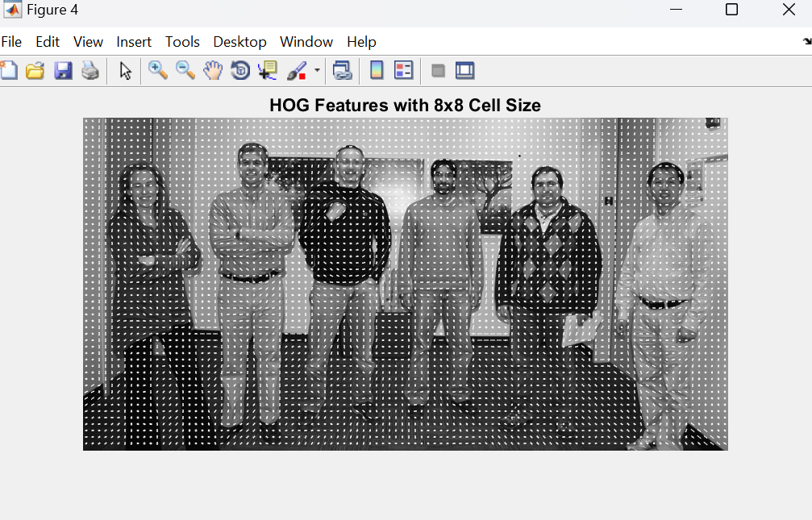812x520 pixels.
Task: Close the Figure 4 window
Action: pyautogui.click(x=789, y=10)
